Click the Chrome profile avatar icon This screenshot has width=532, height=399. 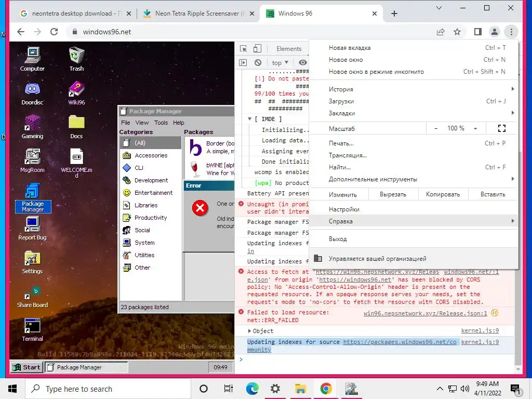click(495, 32)
